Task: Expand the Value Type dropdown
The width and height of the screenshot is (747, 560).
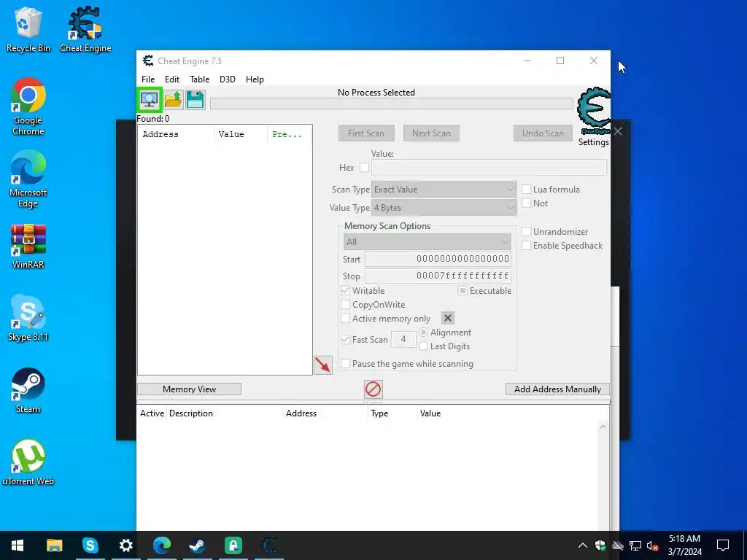Action: [444, 208]
